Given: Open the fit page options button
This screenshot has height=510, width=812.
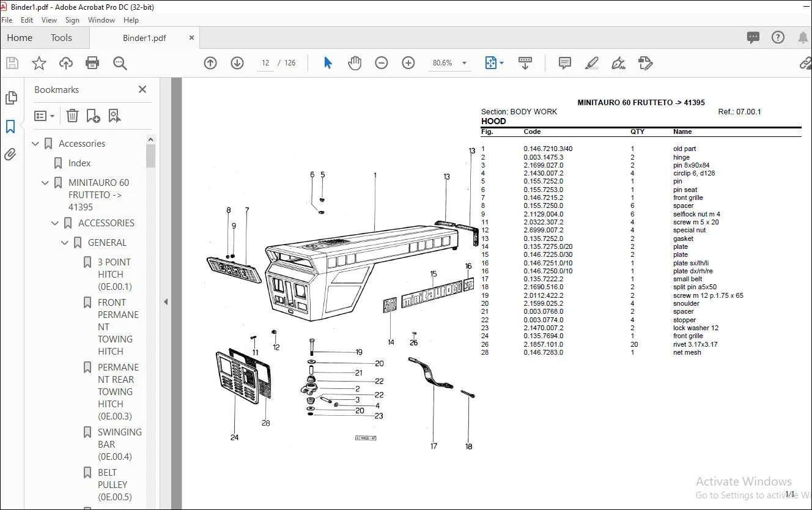Looking at the screenshot, I should (x=494, y=63).
